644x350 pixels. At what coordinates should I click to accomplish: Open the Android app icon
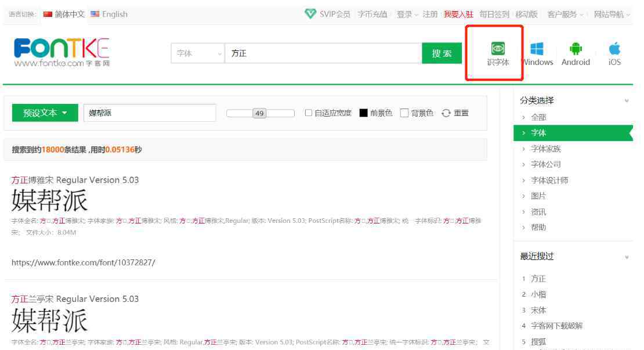coord(576,49)
